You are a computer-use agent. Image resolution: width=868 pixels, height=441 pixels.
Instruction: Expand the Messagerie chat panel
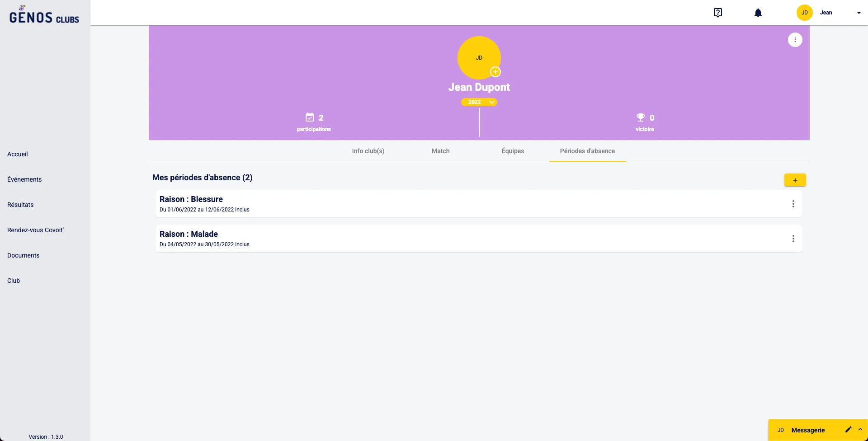(860, 430)
